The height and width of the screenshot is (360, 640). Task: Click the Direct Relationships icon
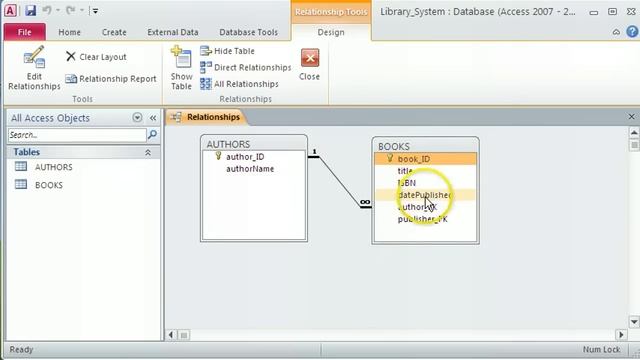coord(206,67)
